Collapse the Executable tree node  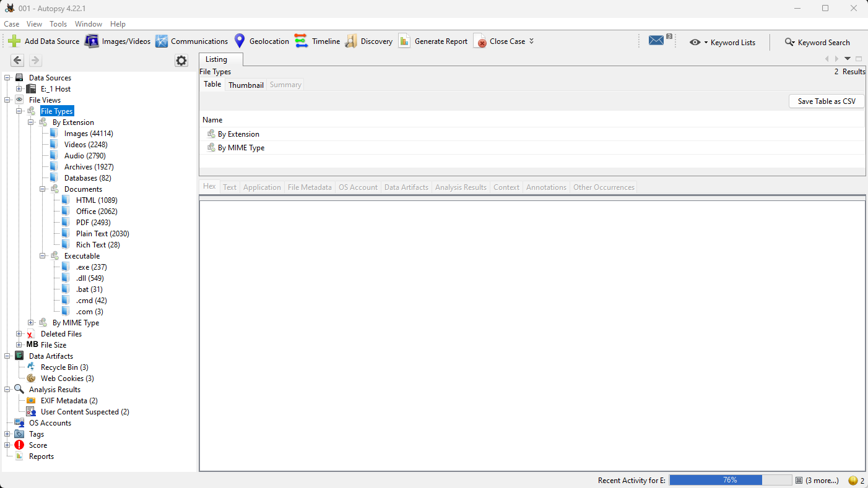coord(43,256)
